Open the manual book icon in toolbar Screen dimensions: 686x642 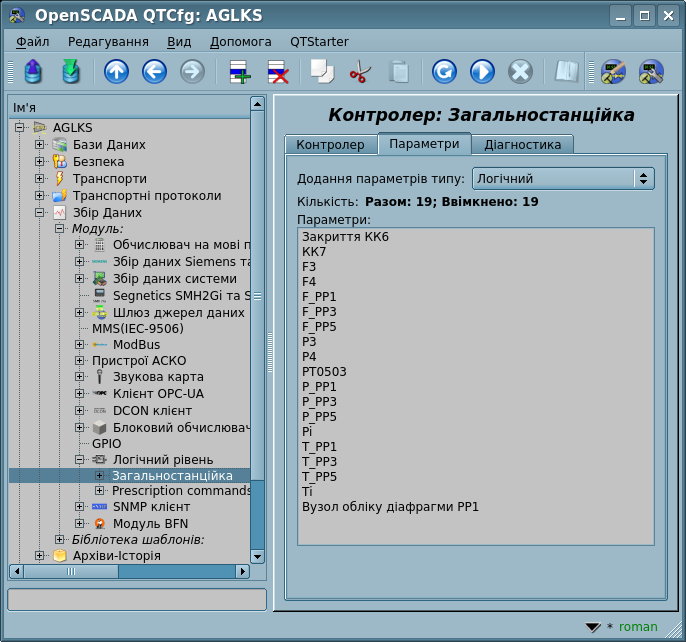coord(567,72)
